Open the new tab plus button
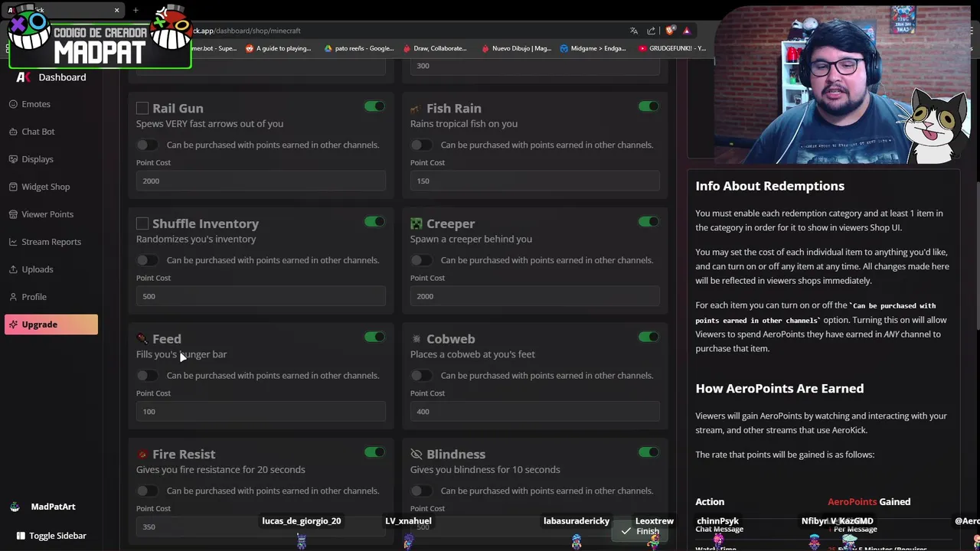This screenshot has height=551, width=980. pos(136,10)
